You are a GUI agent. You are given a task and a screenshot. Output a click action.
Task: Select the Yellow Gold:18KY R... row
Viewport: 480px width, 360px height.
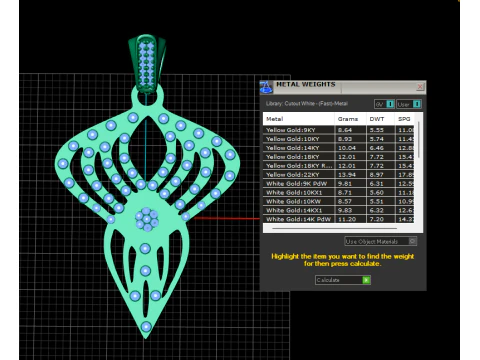[339, 166]
